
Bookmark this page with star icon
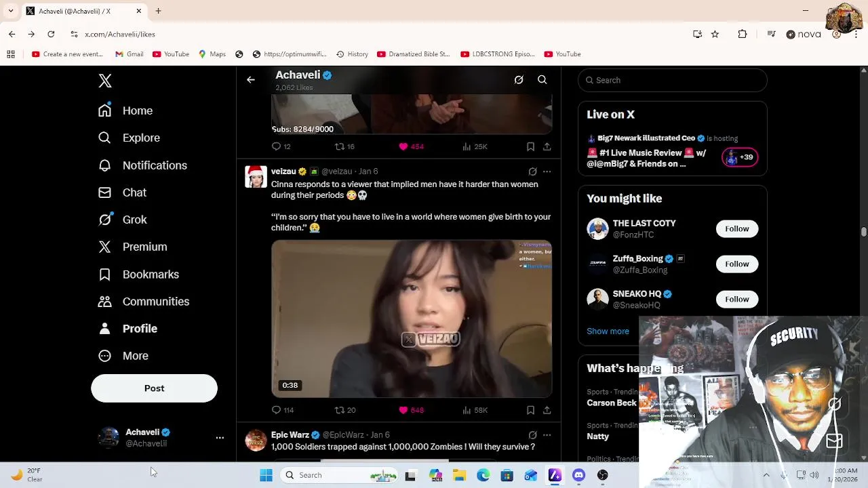point(715,34)
